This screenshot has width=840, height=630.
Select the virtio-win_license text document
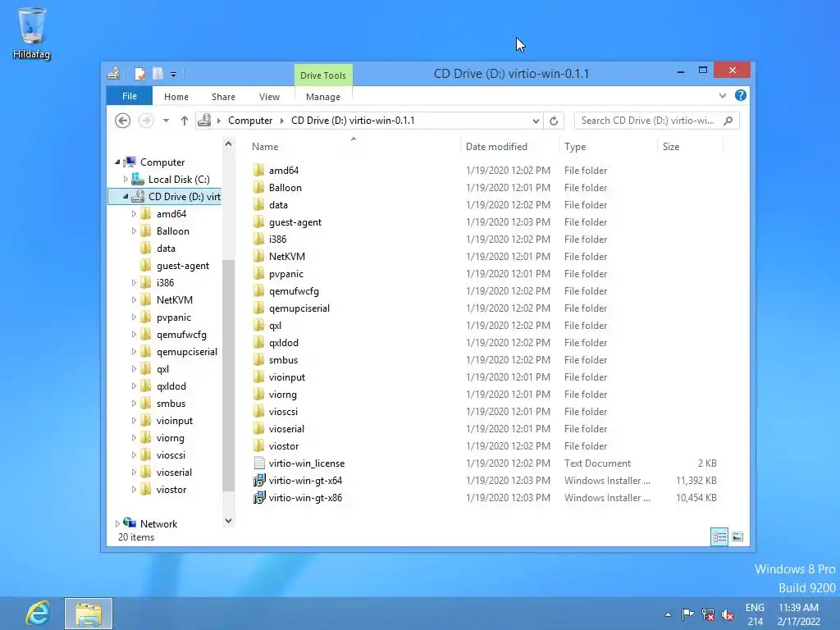pyautogui.click(x=307, y=463)
